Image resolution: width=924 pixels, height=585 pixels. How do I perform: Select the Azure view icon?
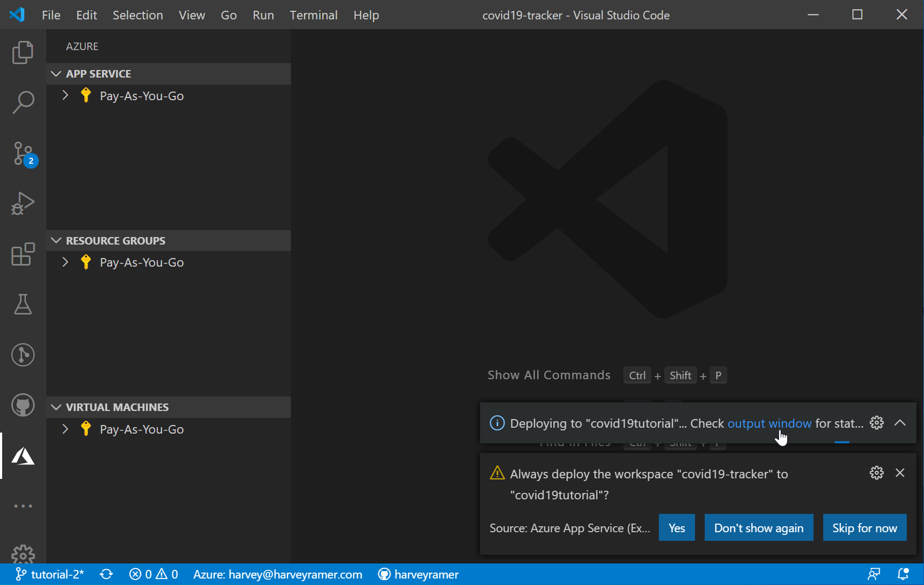click(x=23, y=456)
